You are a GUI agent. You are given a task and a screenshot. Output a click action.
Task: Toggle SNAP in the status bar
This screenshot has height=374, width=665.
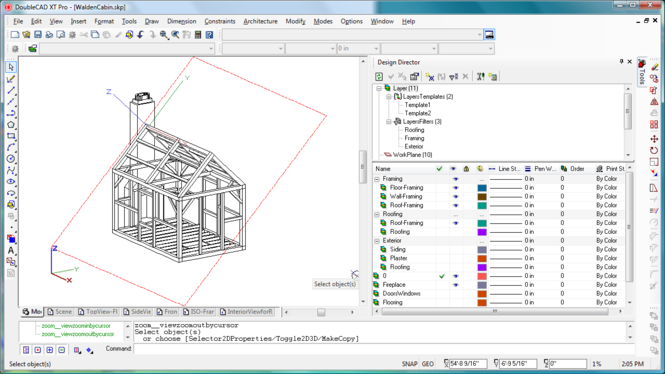[409, 364]
